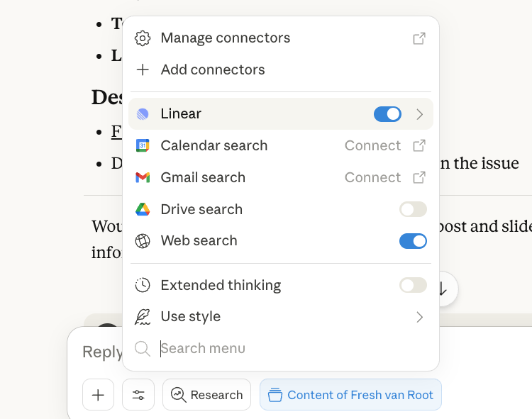
Task: Enable the Drive search toggle
Action: (413, 209)
